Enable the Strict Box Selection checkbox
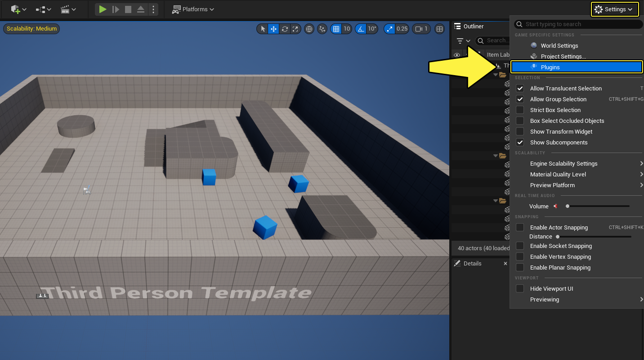The height and width of the screenshot is (360, 644). pos(520,110)
